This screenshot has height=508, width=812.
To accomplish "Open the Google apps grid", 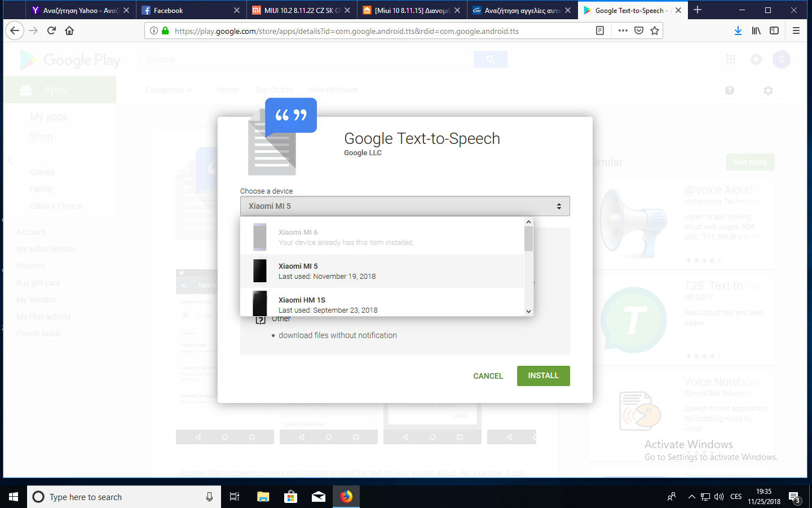I will [731, 59].
